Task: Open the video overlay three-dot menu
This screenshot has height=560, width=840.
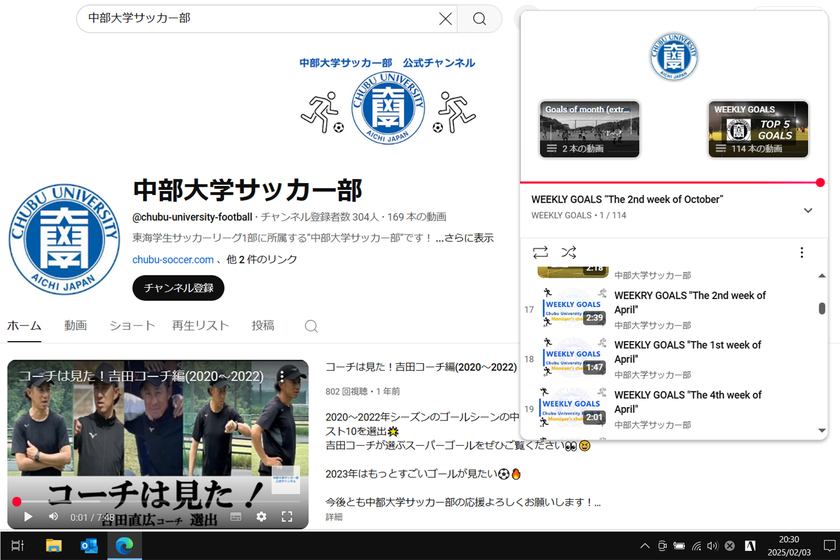Action: pos(282,376)
